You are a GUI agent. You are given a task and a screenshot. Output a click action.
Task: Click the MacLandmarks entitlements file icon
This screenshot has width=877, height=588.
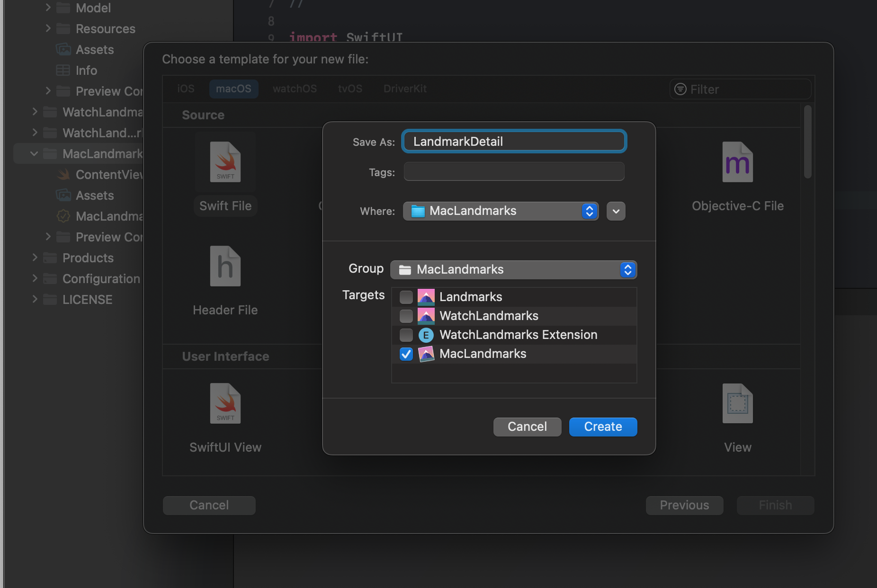click(63, 216)
